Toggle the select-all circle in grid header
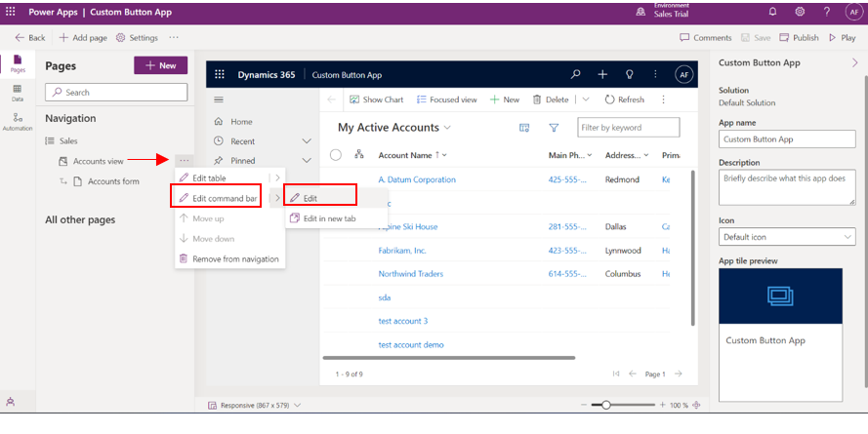 (336, 155)
